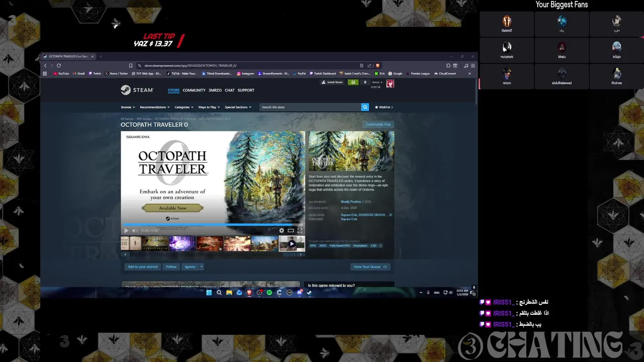Switch the trailer to theater mode
This screenshot has width=644, height=362.
[291, 230]
